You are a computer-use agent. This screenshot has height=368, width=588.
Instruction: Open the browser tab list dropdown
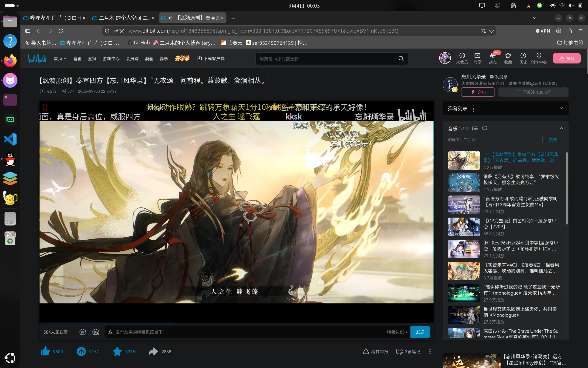pyautogui.click(x=534, y=18)
